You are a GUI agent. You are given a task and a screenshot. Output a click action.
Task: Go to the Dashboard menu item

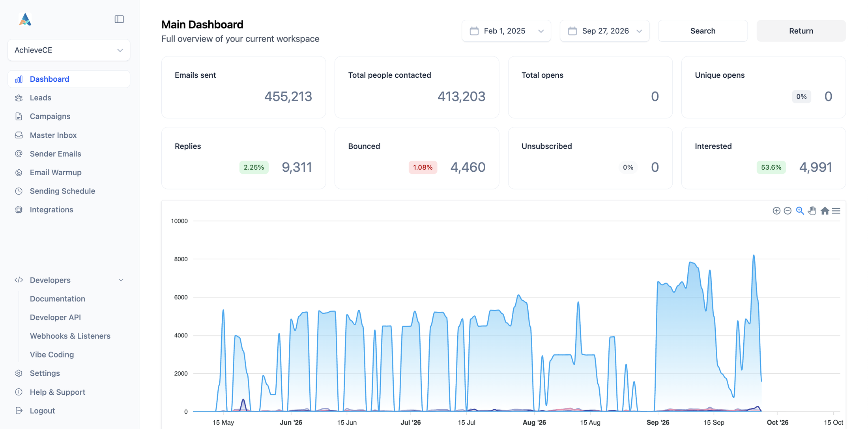[69, 79]
